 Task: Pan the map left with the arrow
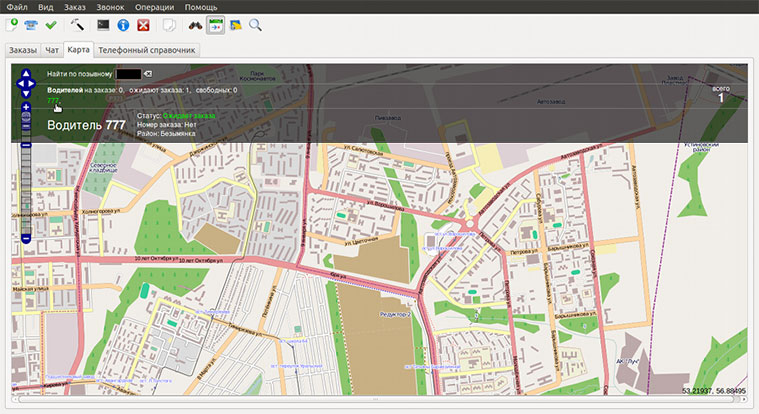click(20, 84)
